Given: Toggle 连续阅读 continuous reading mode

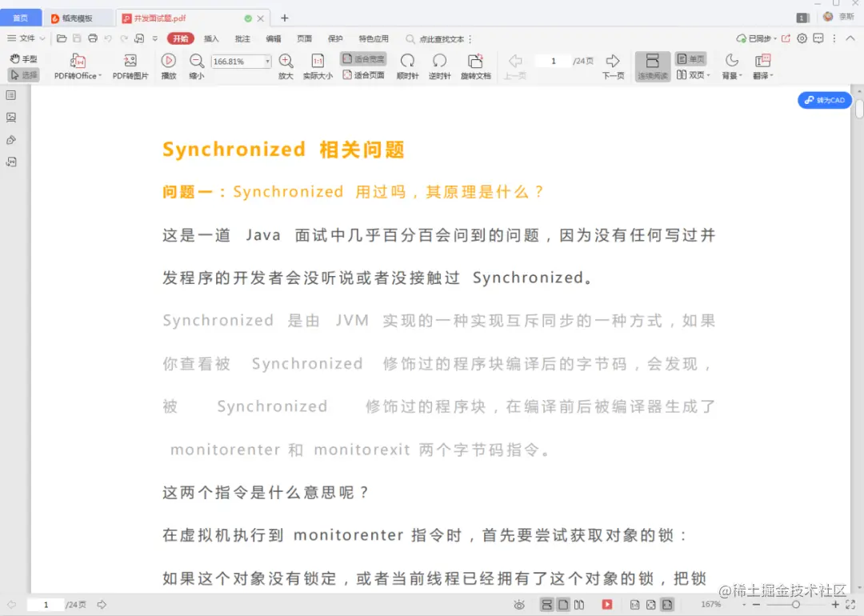Looking at the screenshot, I should (x=652, y=66).
